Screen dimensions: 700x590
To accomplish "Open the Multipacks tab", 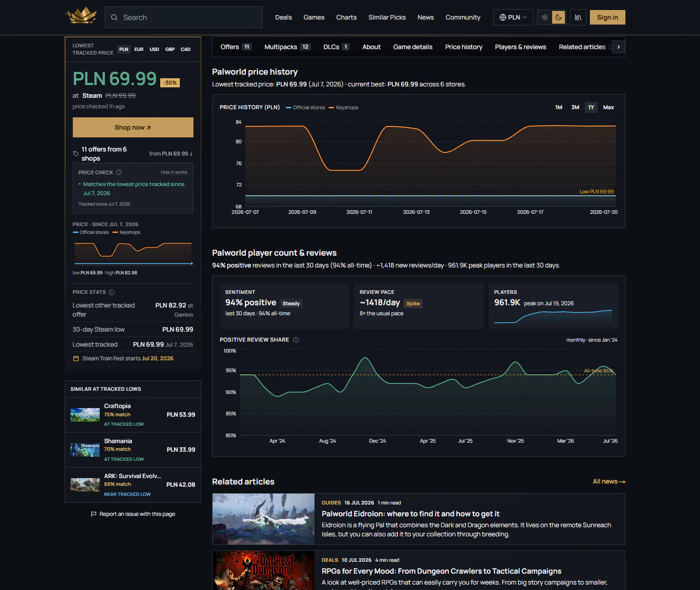I will pos(287,47).
